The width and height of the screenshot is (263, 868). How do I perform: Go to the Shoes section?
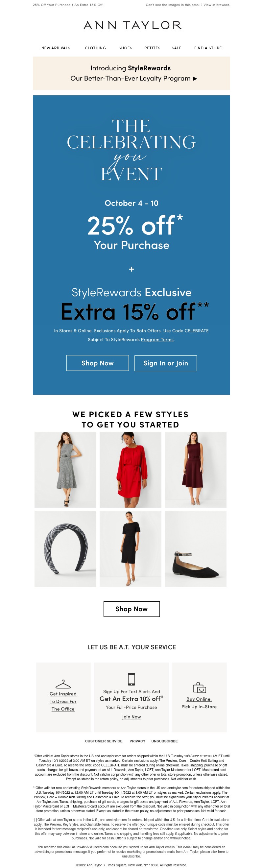(x=125, y=48)
